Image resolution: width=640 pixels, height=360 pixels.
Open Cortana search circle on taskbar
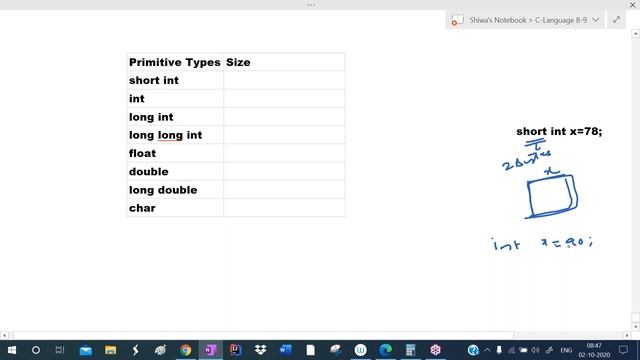coord(36,350)
